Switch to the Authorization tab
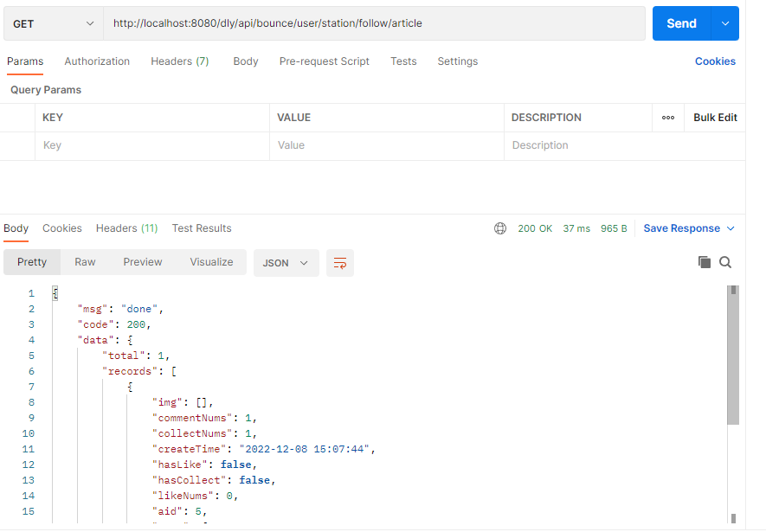This screenshot has width=766, height=532. pyautogui.click(x=97, y=61)
